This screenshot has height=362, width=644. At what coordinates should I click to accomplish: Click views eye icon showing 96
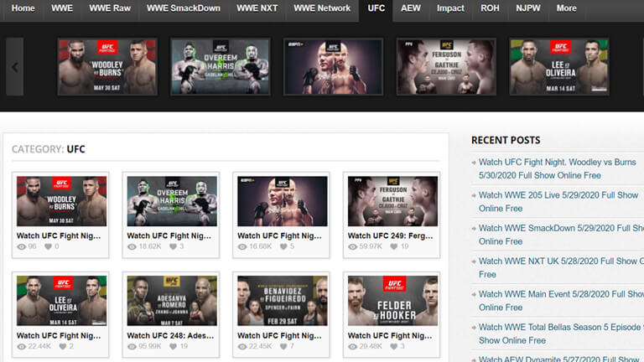(x=21, y=246)
